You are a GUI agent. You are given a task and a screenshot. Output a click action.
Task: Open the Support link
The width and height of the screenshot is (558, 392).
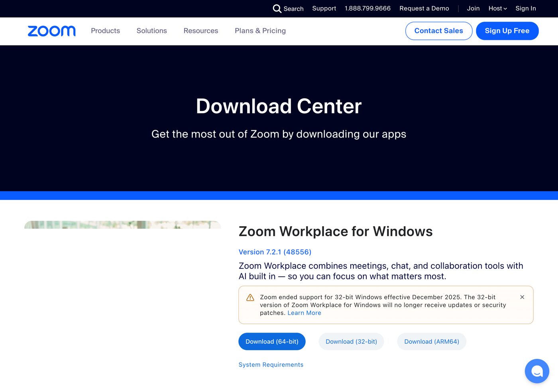(x=324, y=8)
